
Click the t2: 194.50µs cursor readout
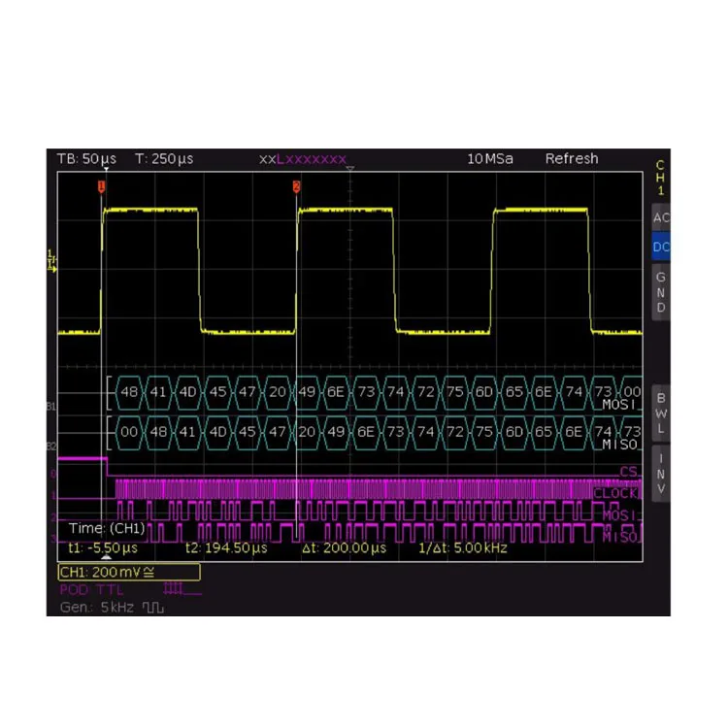point(226,548)
